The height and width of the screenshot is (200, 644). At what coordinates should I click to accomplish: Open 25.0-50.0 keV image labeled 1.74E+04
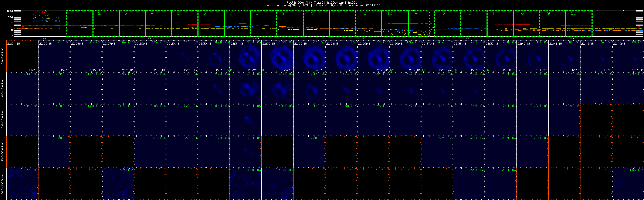214,152
